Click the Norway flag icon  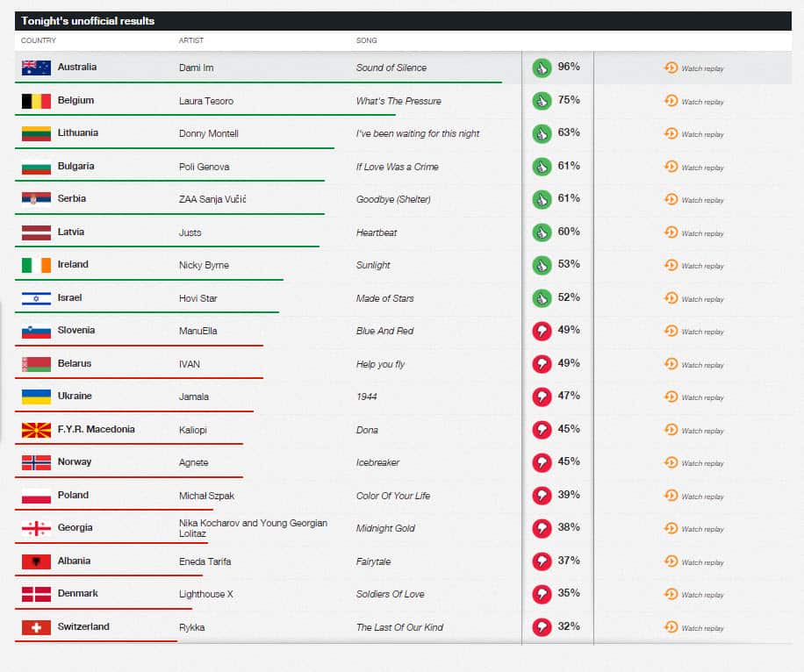coord(36,462)
